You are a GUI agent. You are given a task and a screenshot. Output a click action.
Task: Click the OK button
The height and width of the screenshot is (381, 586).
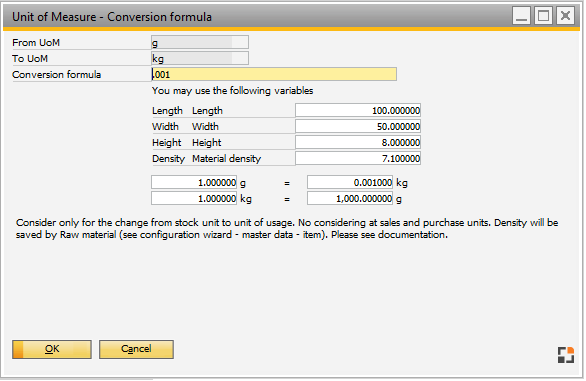pos(52,349)
